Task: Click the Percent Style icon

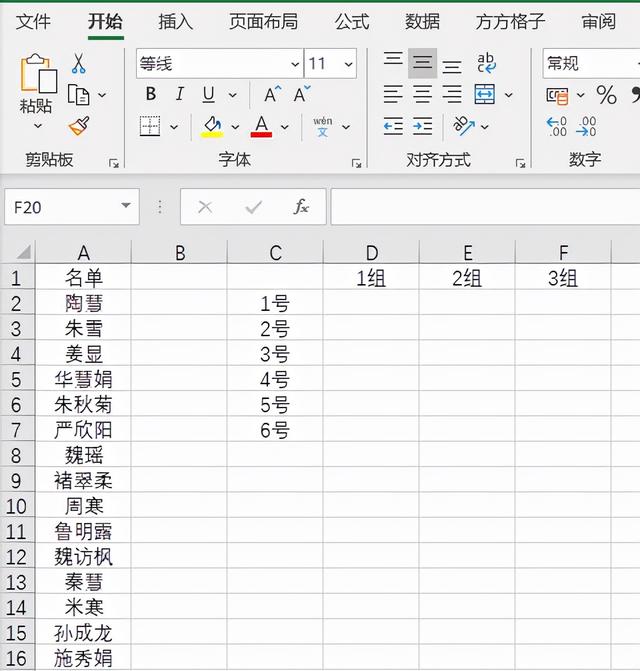Action: point(606,95)
